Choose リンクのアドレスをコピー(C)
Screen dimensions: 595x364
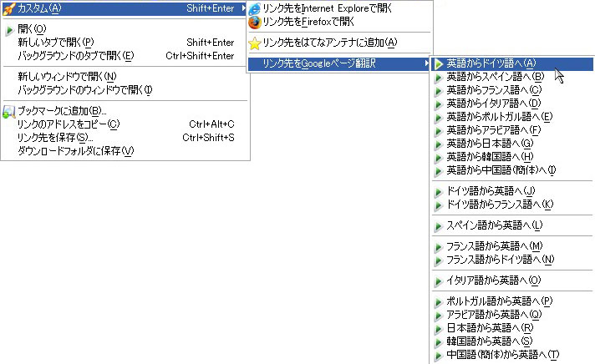125,124
